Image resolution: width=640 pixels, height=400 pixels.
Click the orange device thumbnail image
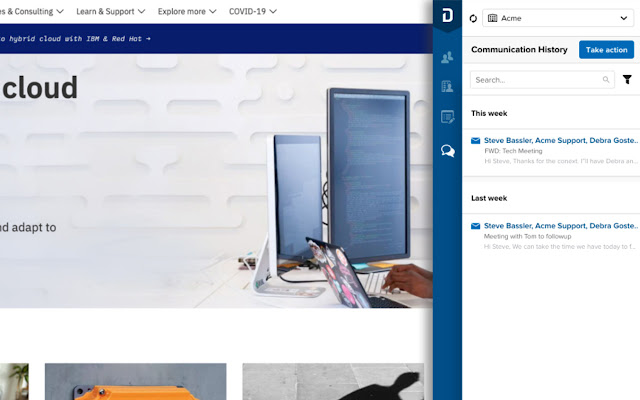[136, 382]
